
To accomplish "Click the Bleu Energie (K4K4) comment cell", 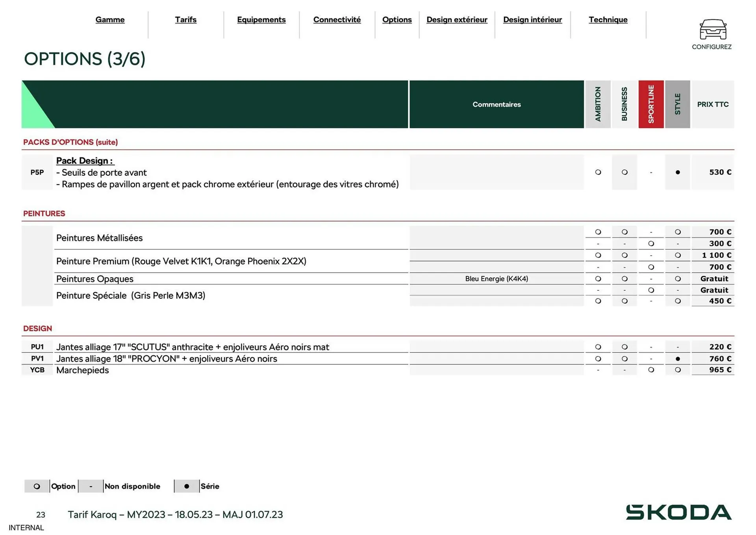I will click(x=496, y=279).
